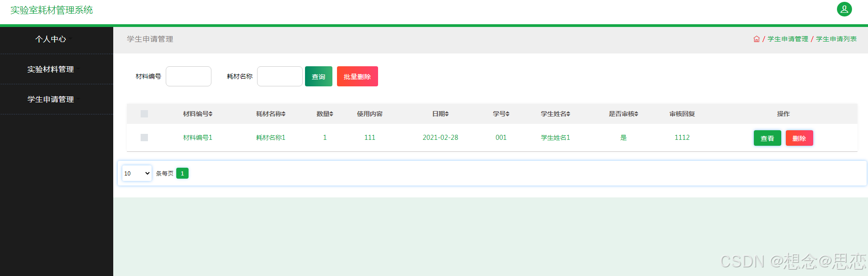Image resolution: width=868 pixels, height=276 pixels.
Task: Open 学生申请列表 breadcrumb link
Action: pos(836,39)
